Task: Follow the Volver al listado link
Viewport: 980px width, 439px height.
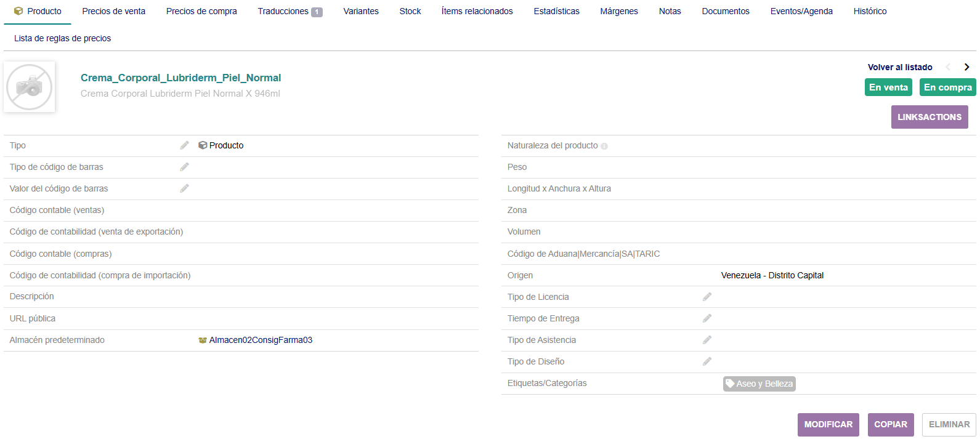Action: pyautogui.click(x=899, y=67)
